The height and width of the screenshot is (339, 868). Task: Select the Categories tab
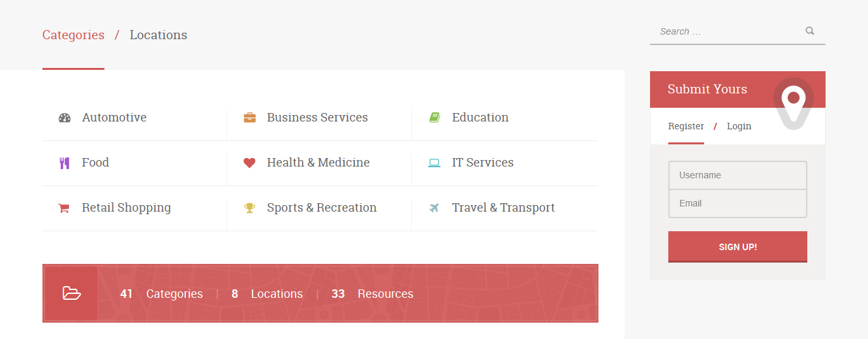click(x=73, y=35)
